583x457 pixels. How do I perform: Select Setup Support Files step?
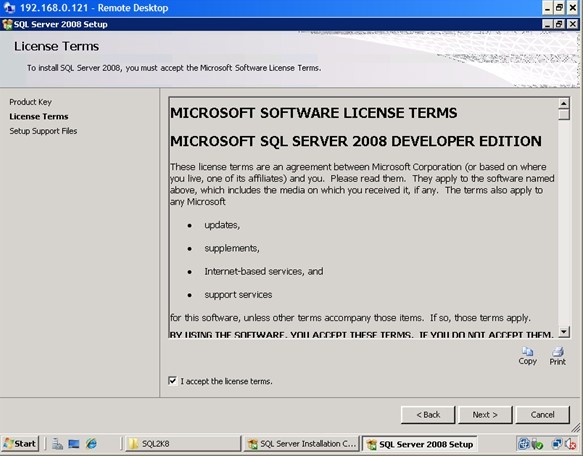click(x=43, y=131)
